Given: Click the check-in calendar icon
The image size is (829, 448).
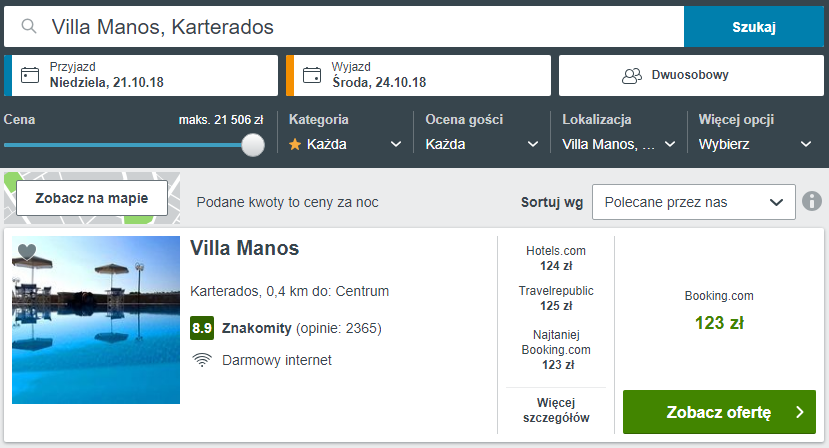Looking at the screenshot, I should tap(30, 75).
